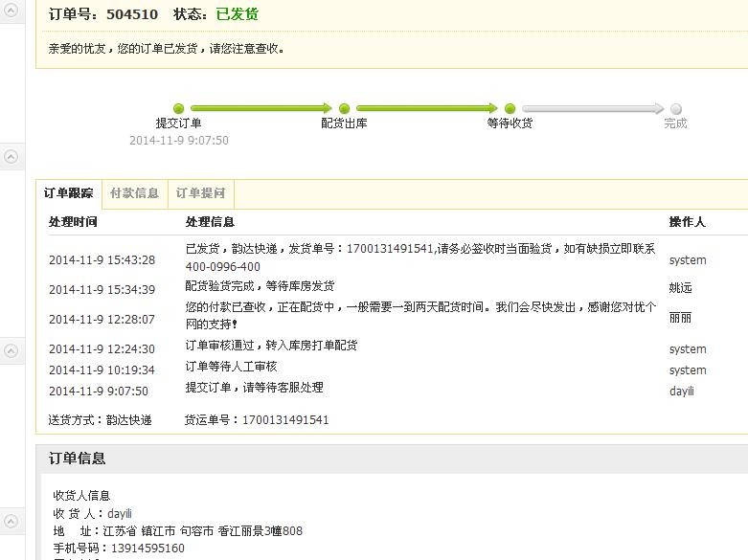
Task: Select timestamp 2014-11-9 15:43:28
Action: (102, 260)
